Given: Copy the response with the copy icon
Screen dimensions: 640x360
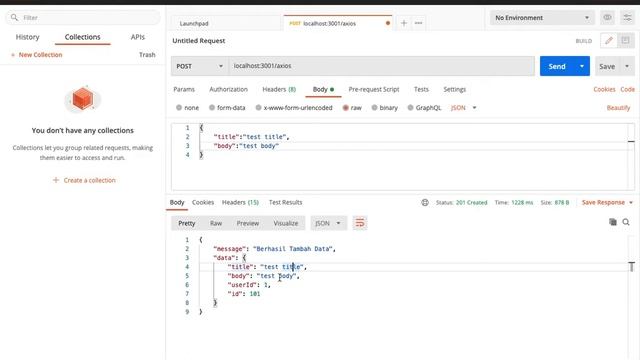Looking at the screenshot, I should point(613,222).
